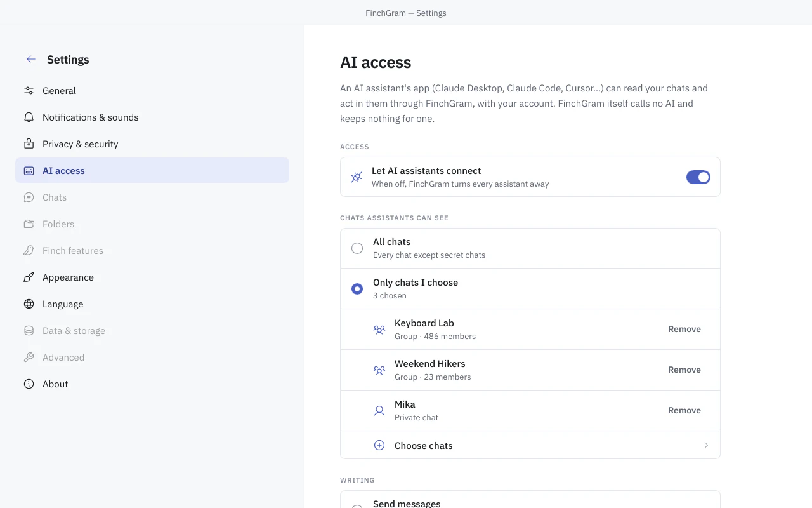Click the "Send messages" row label
Screen dimensions: 812x508
pos(407,504)
